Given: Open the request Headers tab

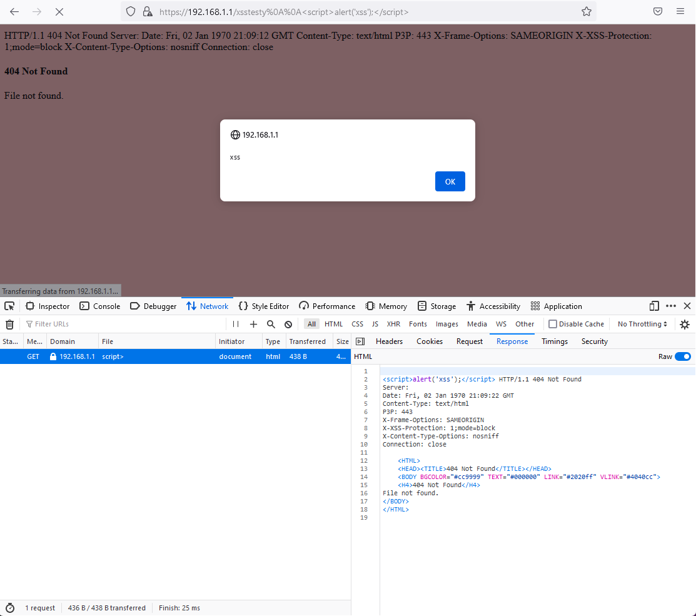Looking at the screenshot, I should (x=389, y=341).
